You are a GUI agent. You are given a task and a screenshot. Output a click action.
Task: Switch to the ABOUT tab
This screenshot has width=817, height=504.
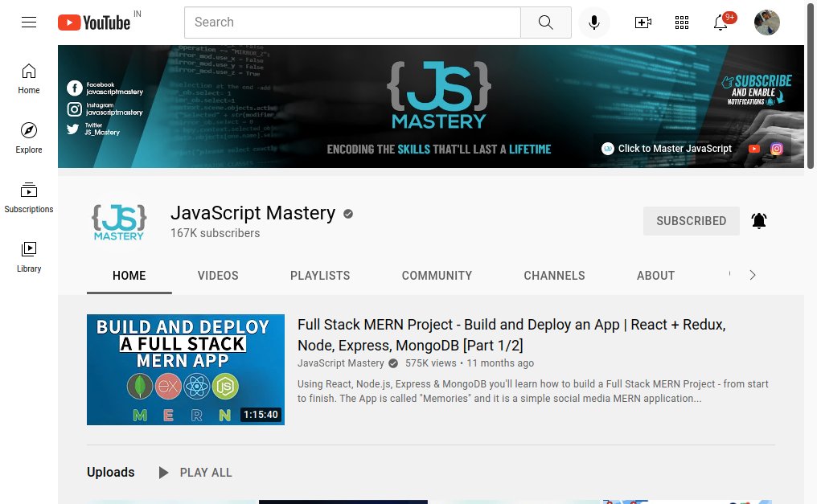(655, 276)
